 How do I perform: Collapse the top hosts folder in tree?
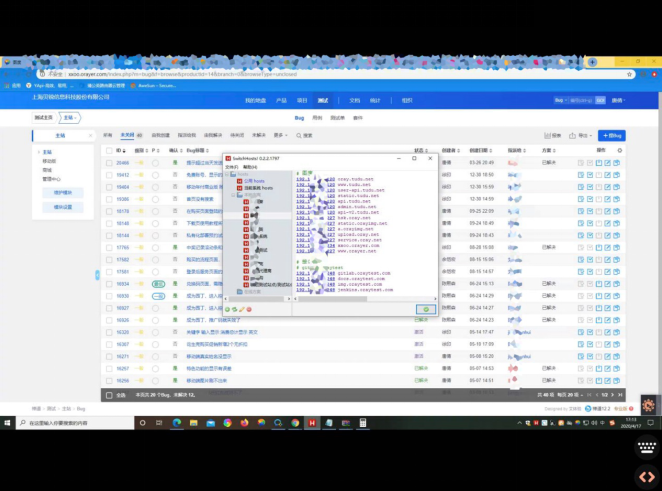[x=227, y=174]
